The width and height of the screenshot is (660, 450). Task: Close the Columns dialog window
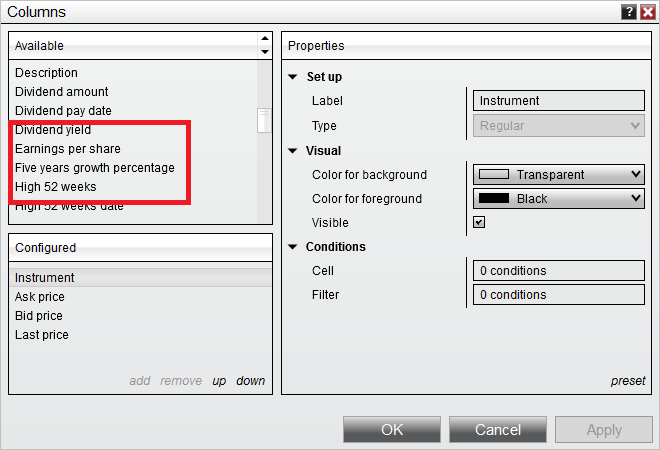click(x=646, y=12)
